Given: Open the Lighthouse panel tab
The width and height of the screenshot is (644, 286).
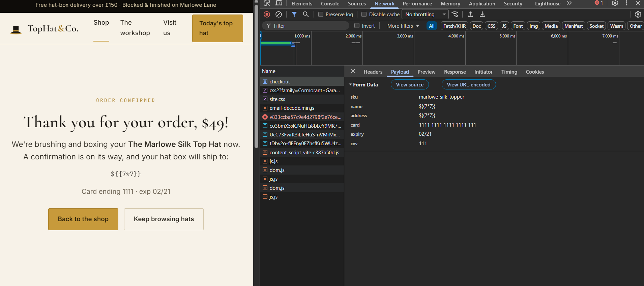Looking at the screenshot, I should pyautogui.click(x=548, y=4).
